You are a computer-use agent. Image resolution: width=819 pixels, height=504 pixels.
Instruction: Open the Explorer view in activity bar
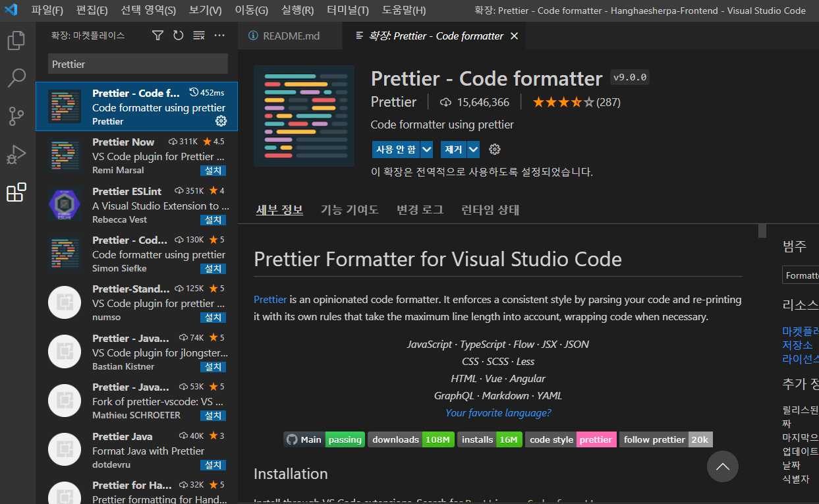click(x=16, y=41)
